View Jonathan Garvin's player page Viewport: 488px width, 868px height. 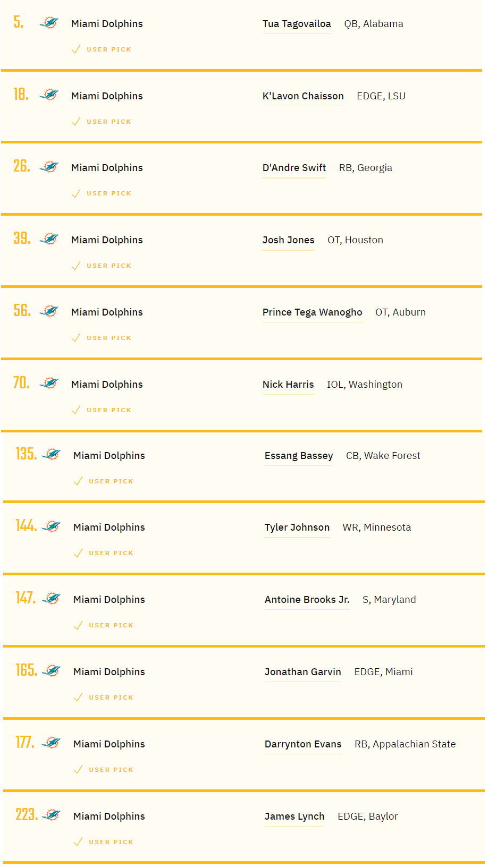point(303,672)
